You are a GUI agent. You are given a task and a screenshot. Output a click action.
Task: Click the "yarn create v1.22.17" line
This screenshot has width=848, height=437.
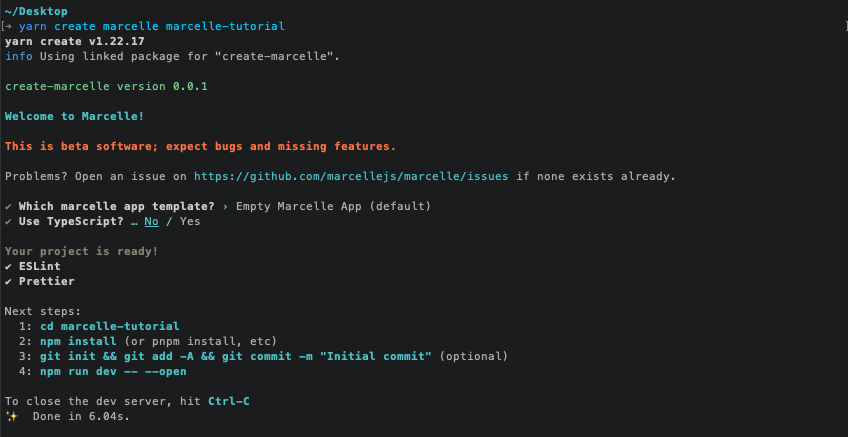pyautogui.click(x=75, y=42)
